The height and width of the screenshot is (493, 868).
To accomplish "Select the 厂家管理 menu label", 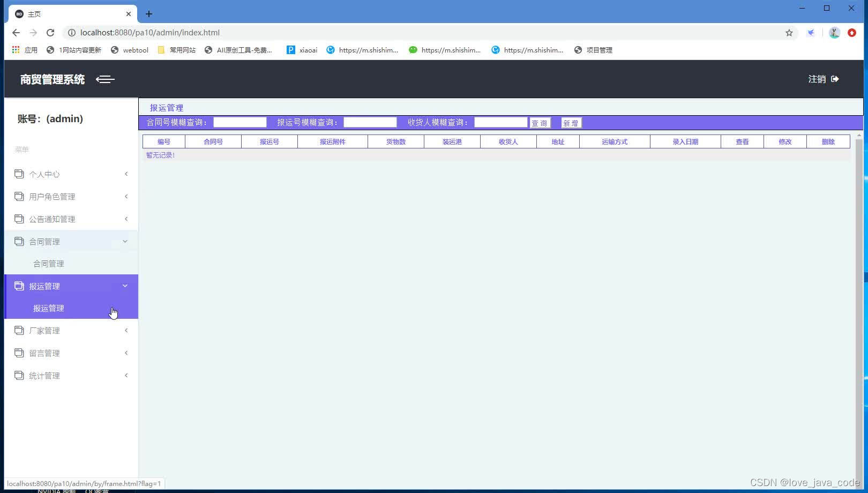I will [x=44, y=331].
